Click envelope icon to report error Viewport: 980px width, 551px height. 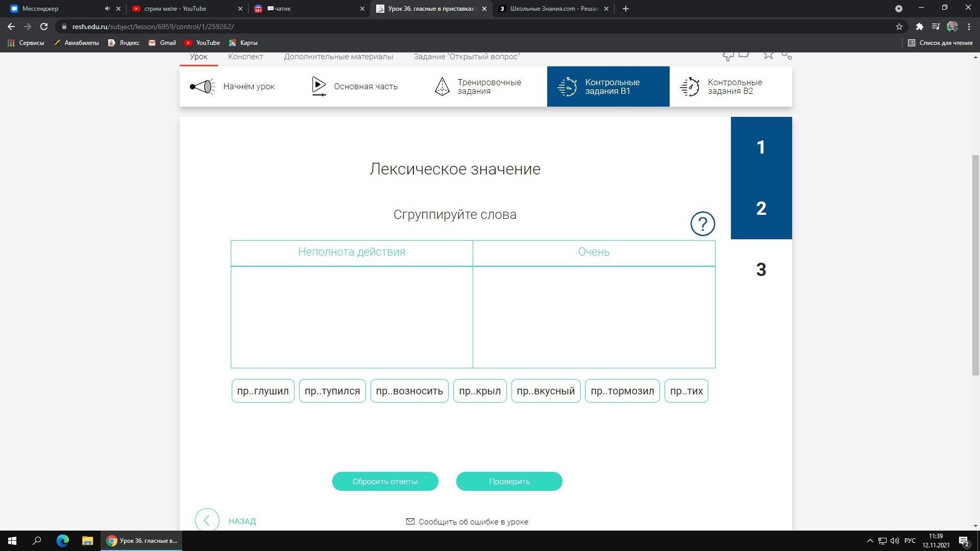410,521
